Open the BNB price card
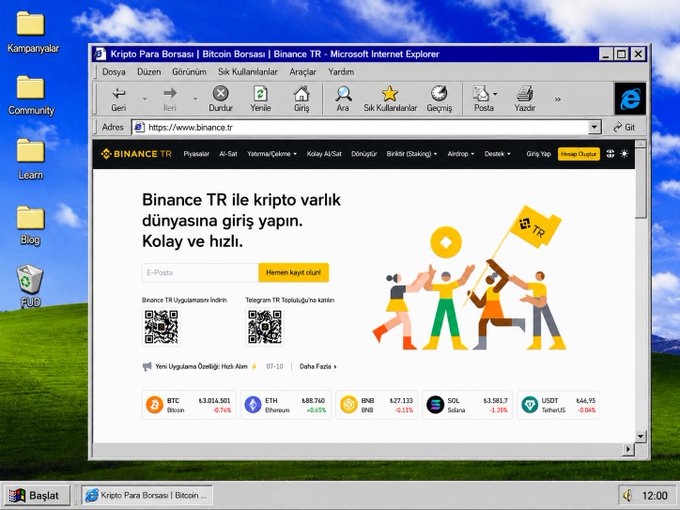The width and height of the screenshot is (680, 510). coord(376,405)
